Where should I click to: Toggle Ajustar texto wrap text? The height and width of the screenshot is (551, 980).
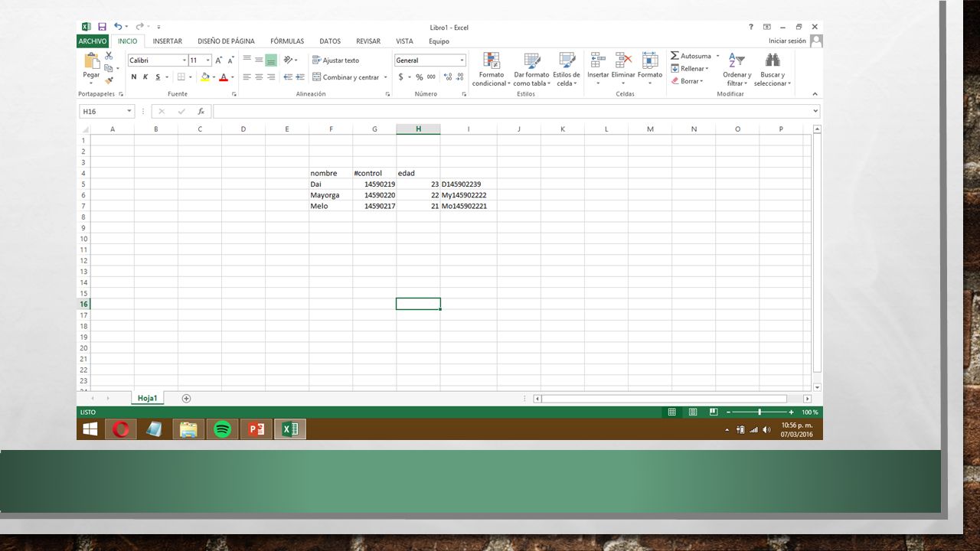tap(336, 60)
